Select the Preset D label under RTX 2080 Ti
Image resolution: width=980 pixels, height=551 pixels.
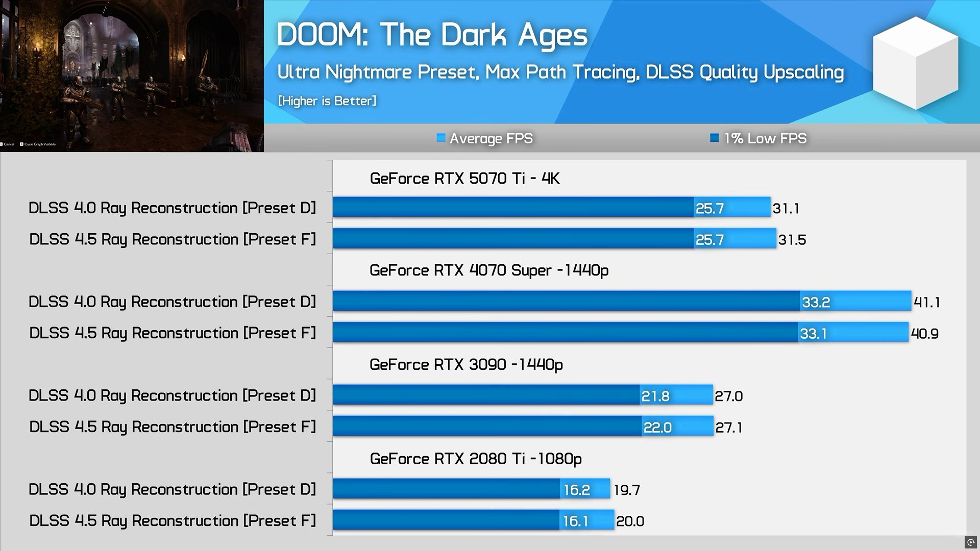pos(173,489)
